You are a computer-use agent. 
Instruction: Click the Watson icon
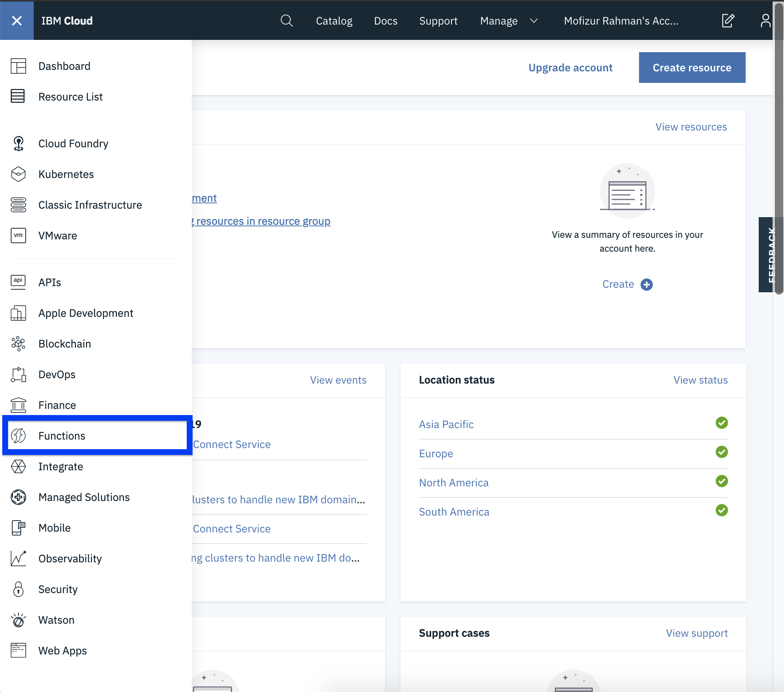[18, 620]
